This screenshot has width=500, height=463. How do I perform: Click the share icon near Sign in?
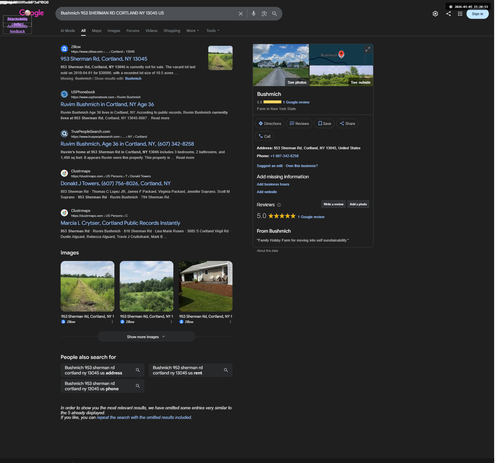pos(449,14)
